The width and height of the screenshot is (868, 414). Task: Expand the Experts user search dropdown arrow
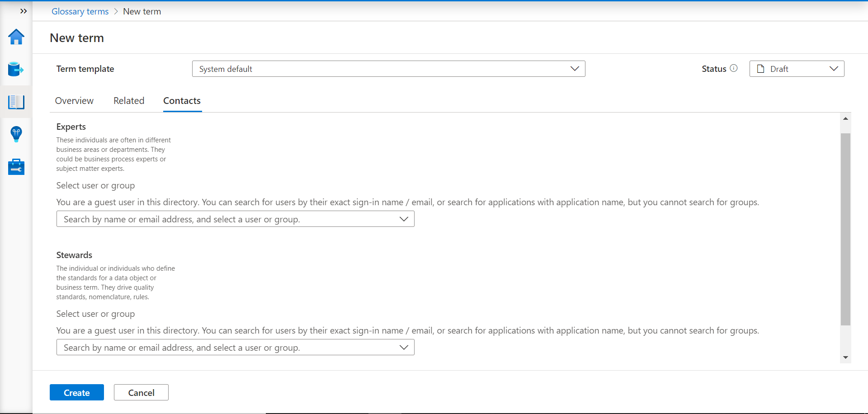coord(404,219)
